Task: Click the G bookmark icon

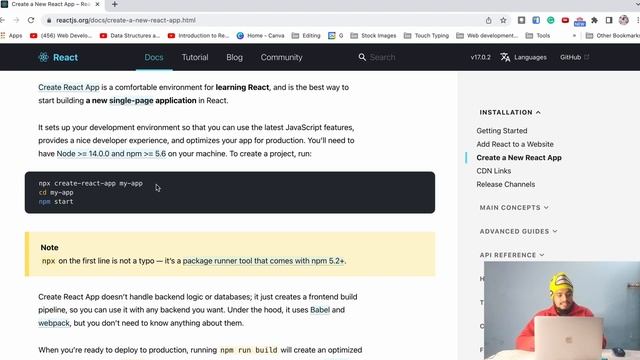Action: 336,36
